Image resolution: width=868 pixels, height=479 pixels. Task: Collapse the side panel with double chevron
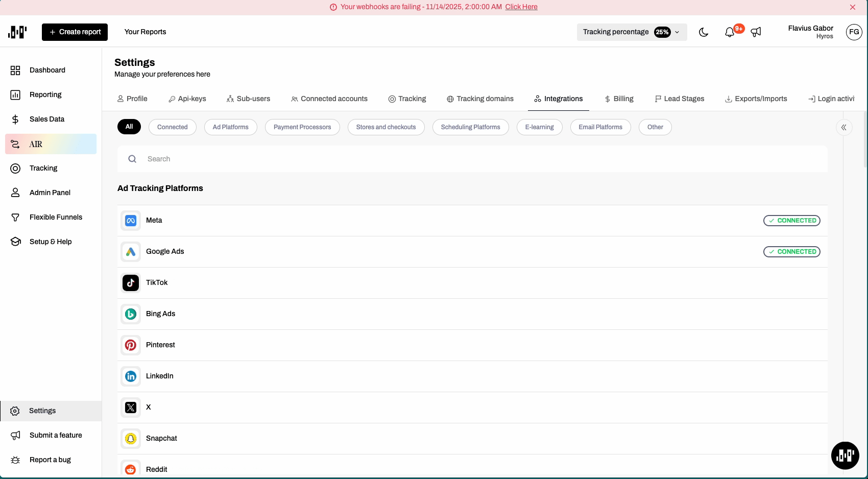pos(844,127)
